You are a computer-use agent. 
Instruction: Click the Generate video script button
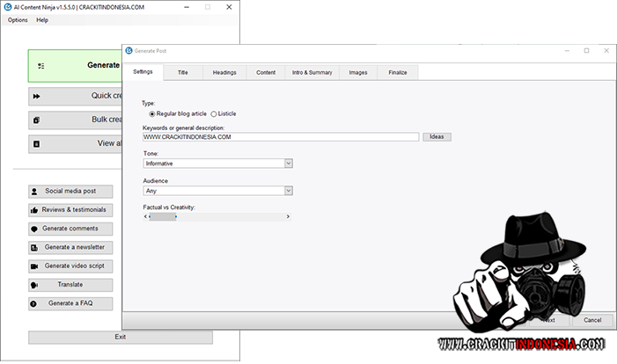click(70, 266)
